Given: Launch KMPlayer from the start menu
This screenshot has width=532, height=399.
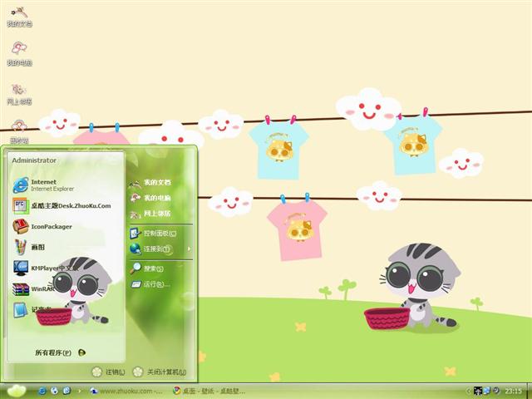Looking at the screenshot, I should (x=44, y=268).
